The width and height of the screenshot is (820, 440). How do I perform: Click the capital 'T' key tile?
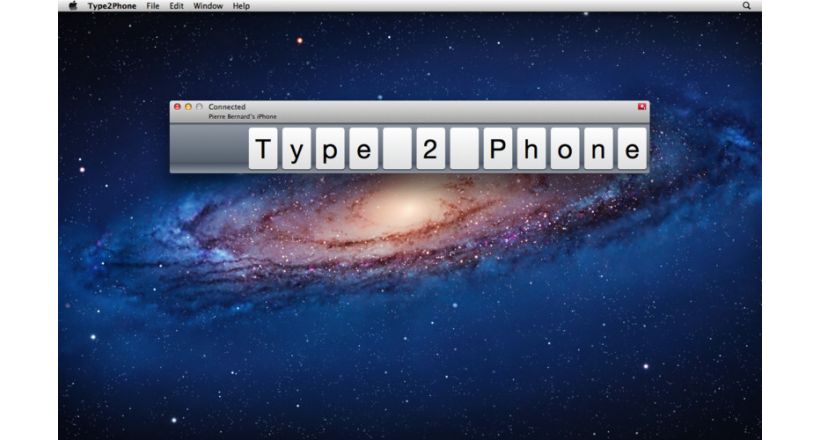pos(263,149)
